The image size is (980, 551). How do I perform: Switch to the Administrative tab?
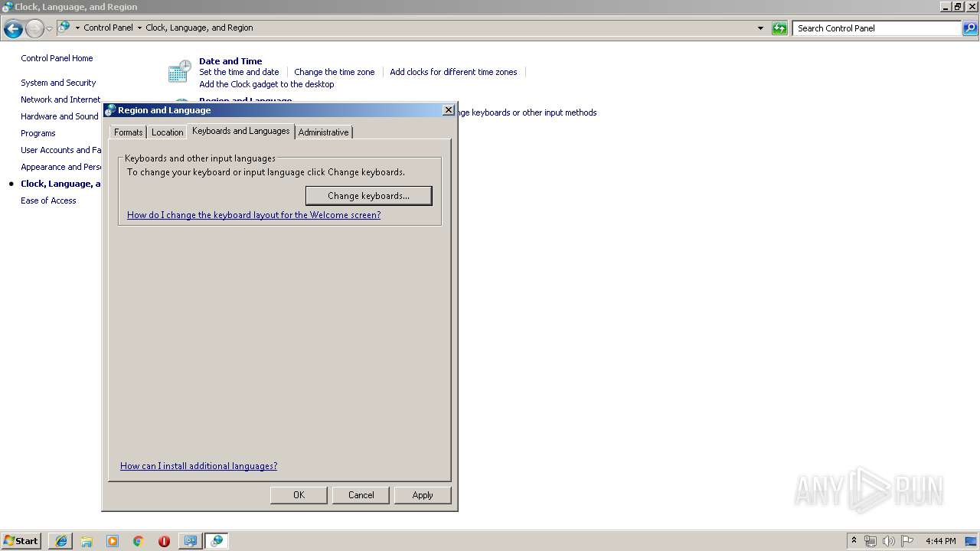tap(323, 132)
